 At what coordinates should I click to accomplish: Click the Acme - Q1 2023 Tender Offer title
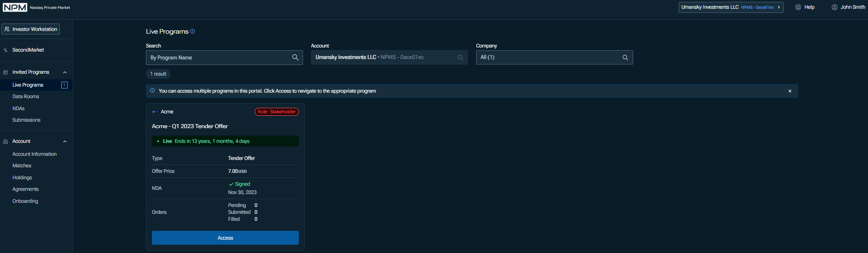pos(190,126)
